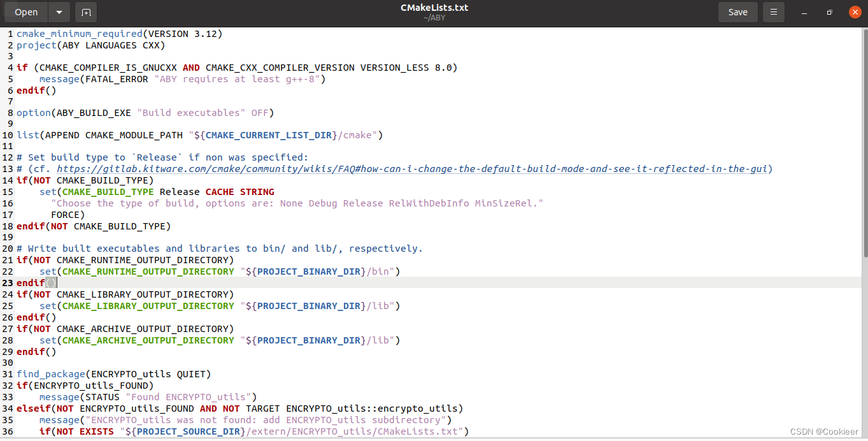Click on if(NOT CMAKE_BUILD_TYPE) line 14
The image size is (868, 441).
pyautogui.click(x=85, y=180)
